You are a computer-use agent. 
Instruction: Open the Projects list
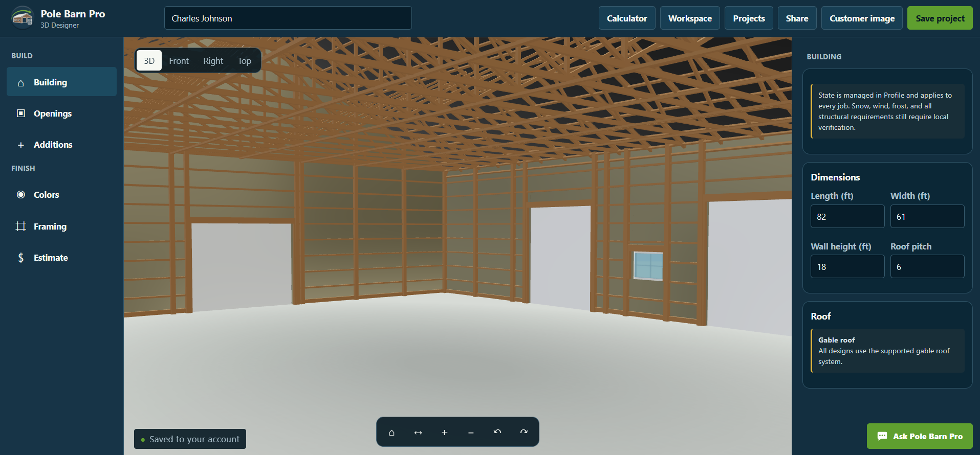(749, 18)
